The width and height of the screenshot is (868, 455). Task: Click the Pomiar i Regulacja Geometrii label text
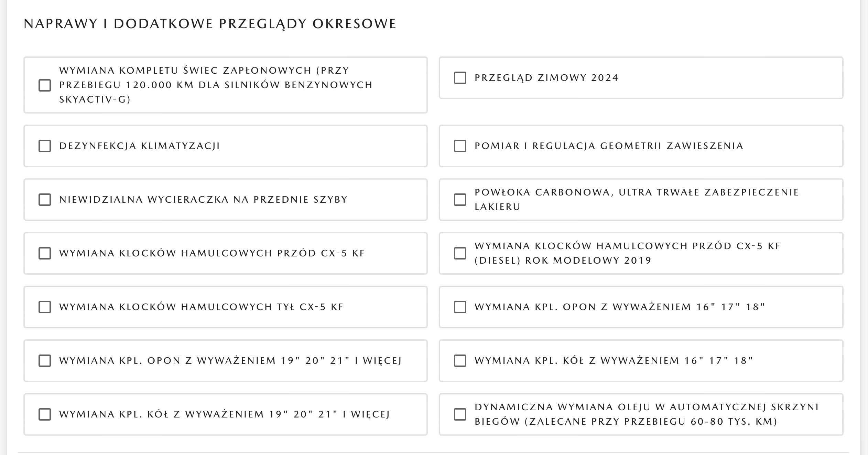609,146
